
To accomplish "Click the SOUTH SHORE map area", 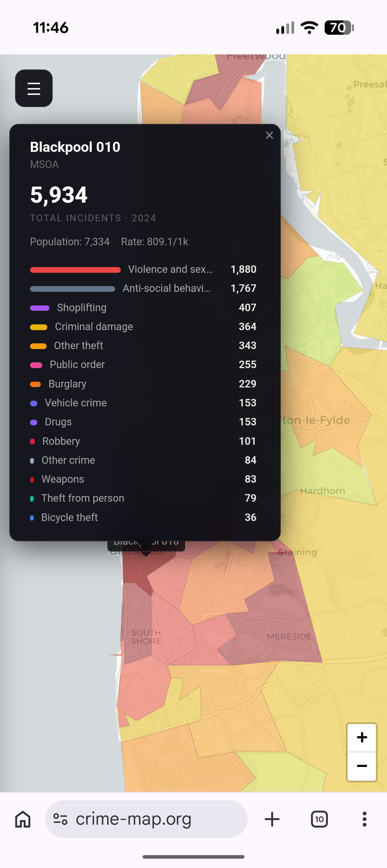I will 145,637.
